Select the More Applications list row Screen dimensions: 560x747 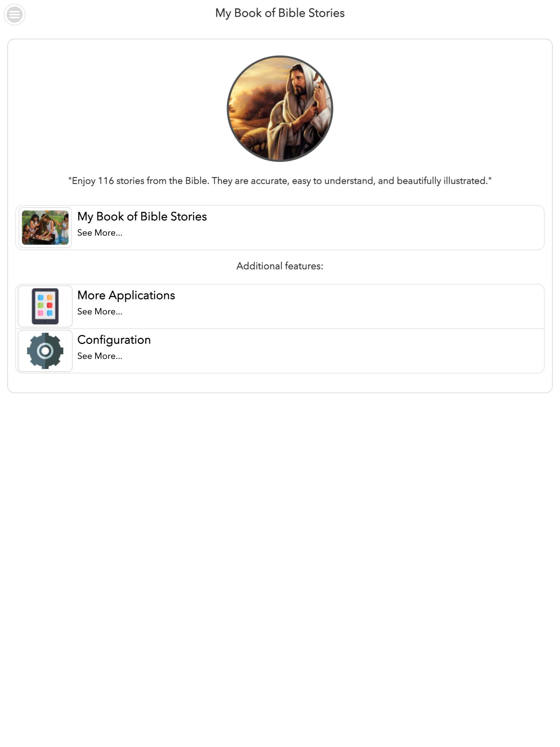click(x=280, y=306)
